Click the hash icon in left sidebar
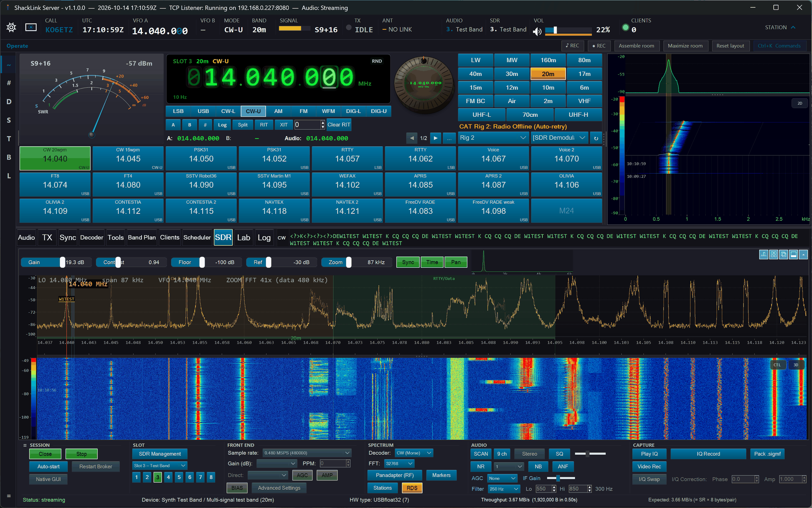812x508 pixels. pyautogui.click(x=9, y=83)
